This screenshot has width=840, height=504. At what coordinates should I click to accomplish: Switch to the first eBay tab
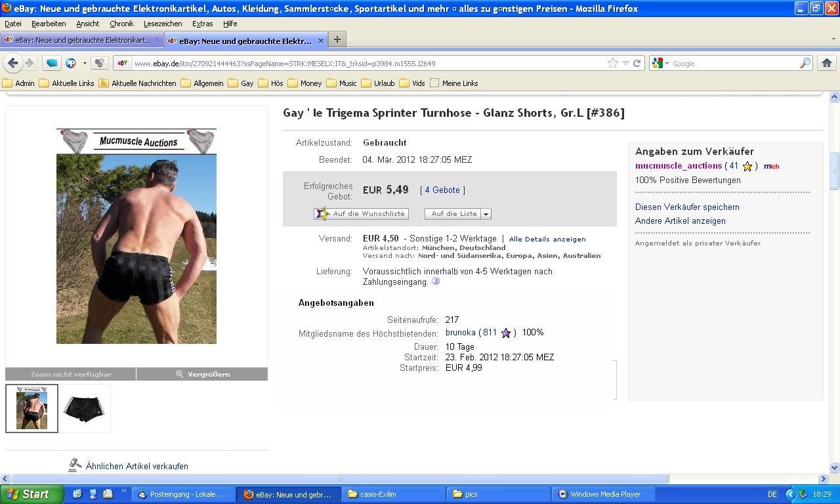click(79, 40)
